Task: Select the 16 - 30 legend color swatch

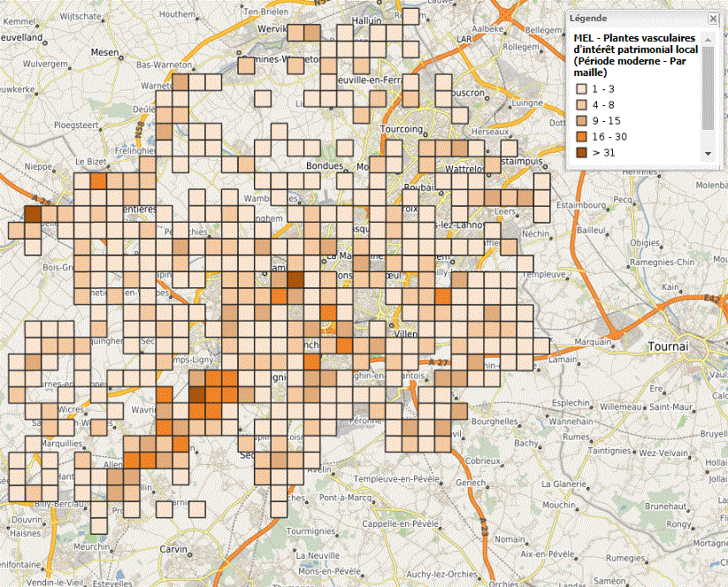Action: tap(581, 137)
